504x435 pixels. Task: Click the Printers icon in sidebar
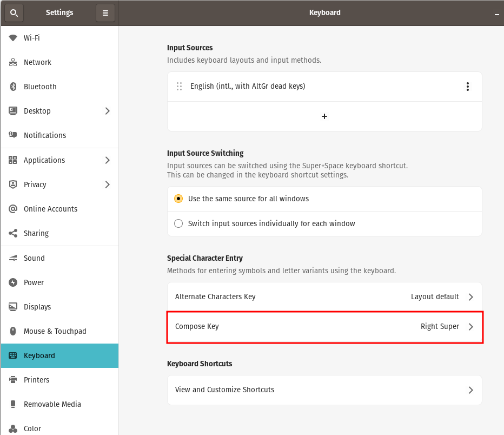13,380
